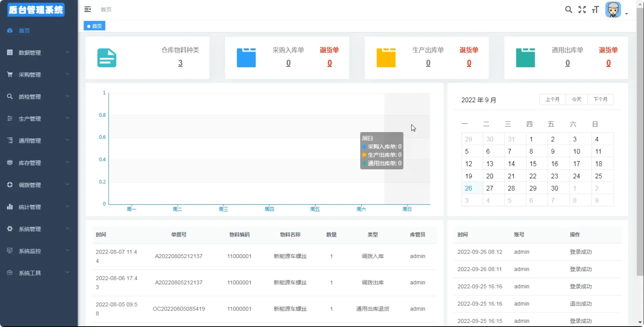Click the yellow production outbound box icon
The height and width of the screenshot is (327, 644).
point(386,58)
